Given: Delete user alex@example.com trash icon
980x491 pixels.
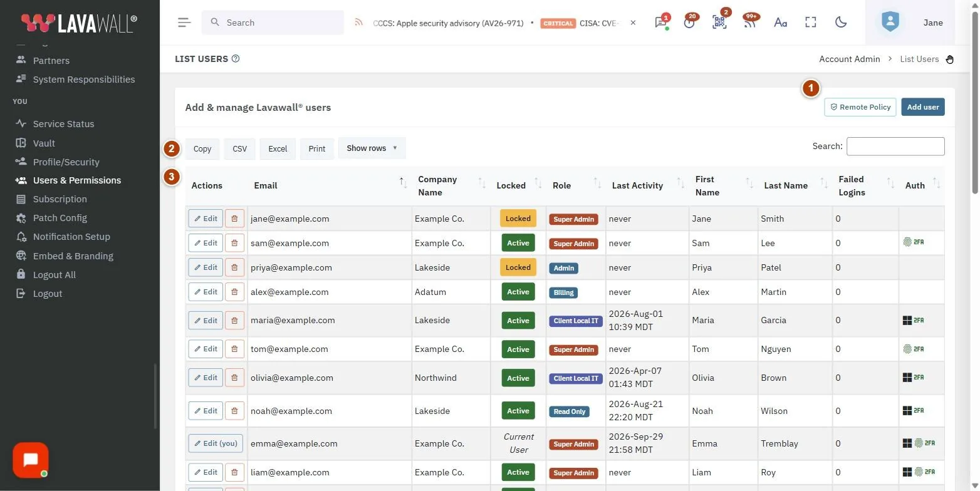Looking at the screenshot, I should click(x=234, y=292).
